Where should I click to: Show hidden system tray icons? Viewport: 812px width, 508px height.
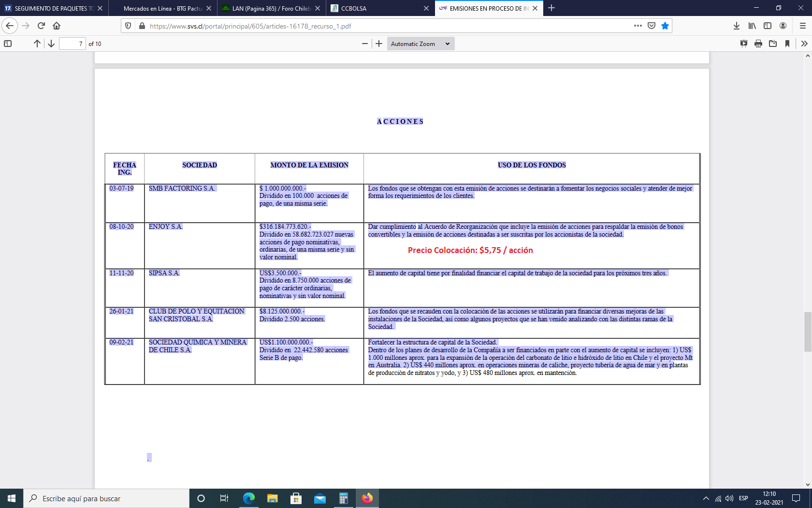coord(706,498)
